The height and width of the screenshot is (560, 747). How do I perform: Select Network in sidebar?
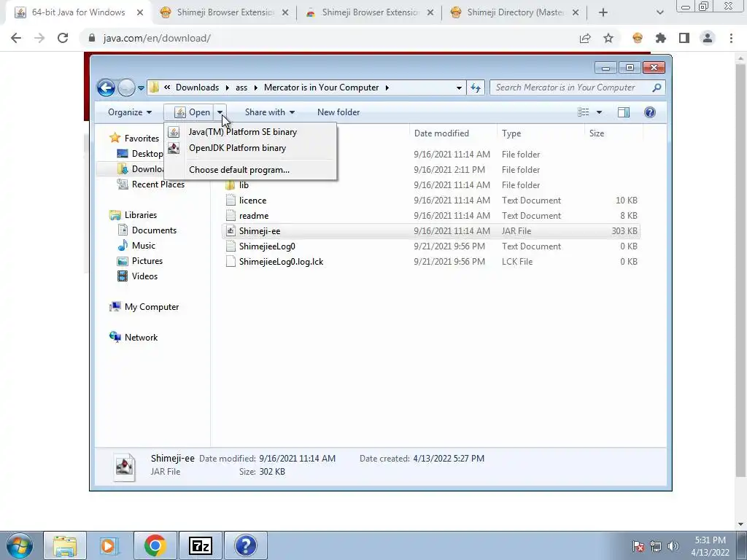141,338
